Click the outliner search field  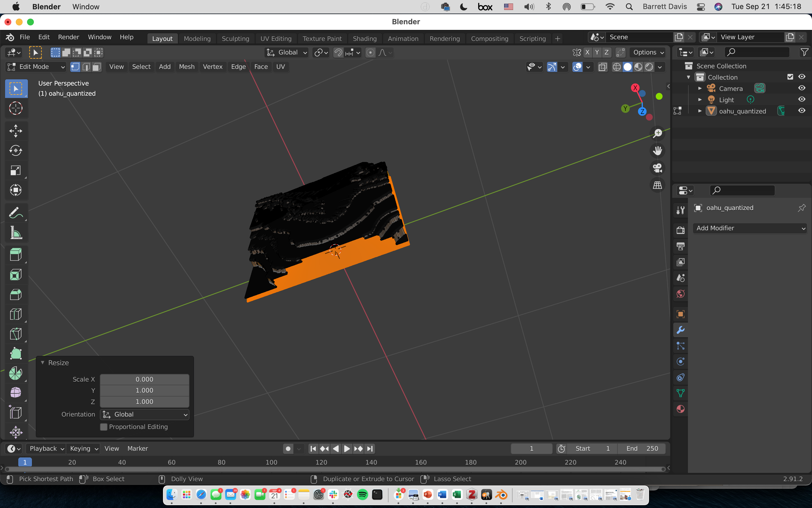click(x=757, y=52)
